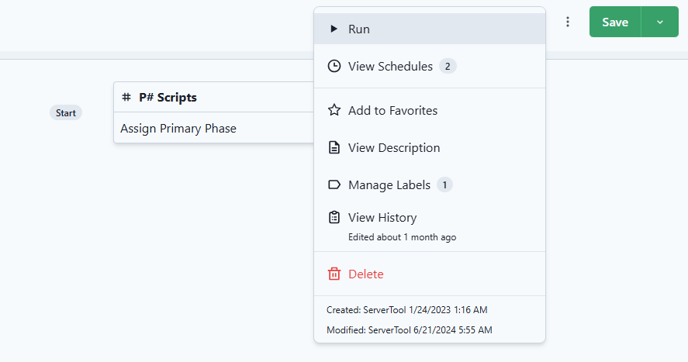Click the hash icon on P# Scripts block

coord(126,97)
